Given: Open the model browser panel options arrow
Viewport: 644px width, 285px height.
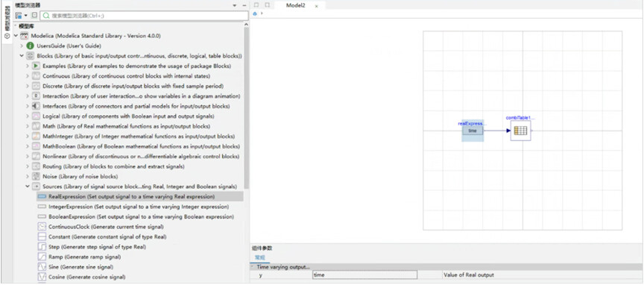Looking at the screenshot, I should 235,5.
